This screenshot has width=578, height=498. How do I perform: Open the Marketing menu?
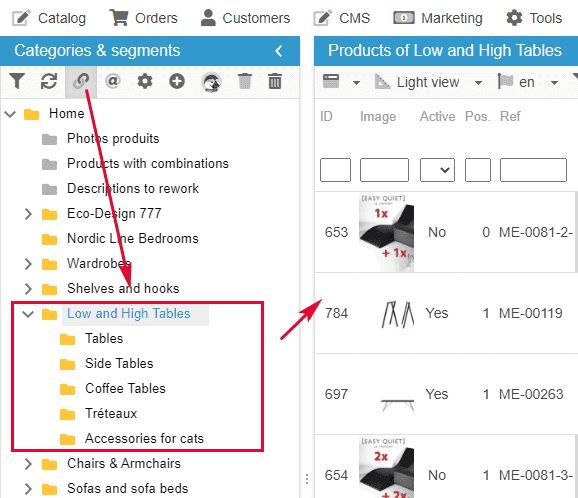438,18
